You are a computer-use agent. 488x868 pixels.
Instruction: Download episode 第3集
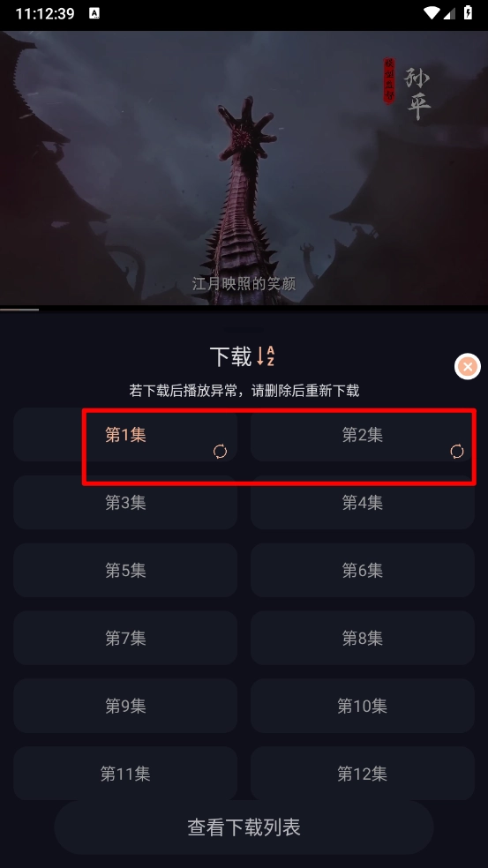(x=125, y=503)
